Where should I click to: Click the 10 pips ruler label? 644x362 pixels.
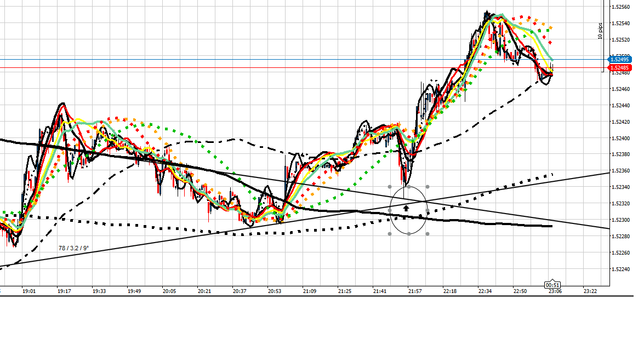click(x=600, y=31)
